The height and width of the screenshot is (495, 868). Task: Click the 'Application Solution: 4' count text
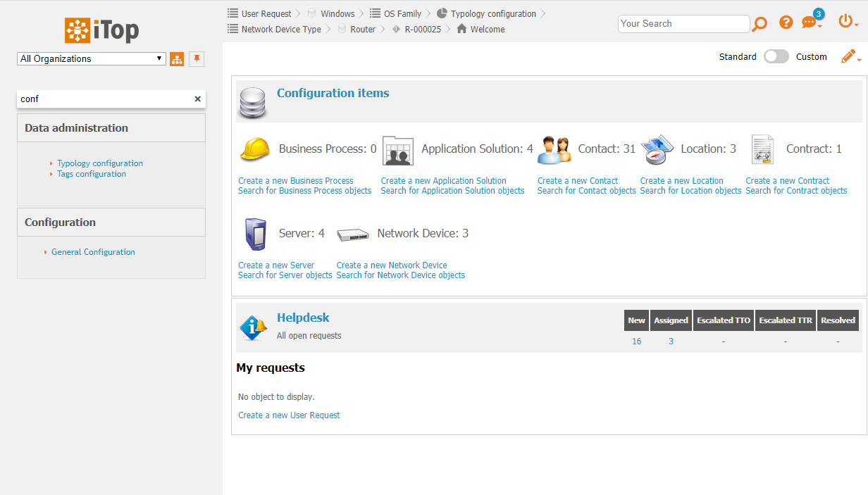pyautogui.click(x=477, y=149)
